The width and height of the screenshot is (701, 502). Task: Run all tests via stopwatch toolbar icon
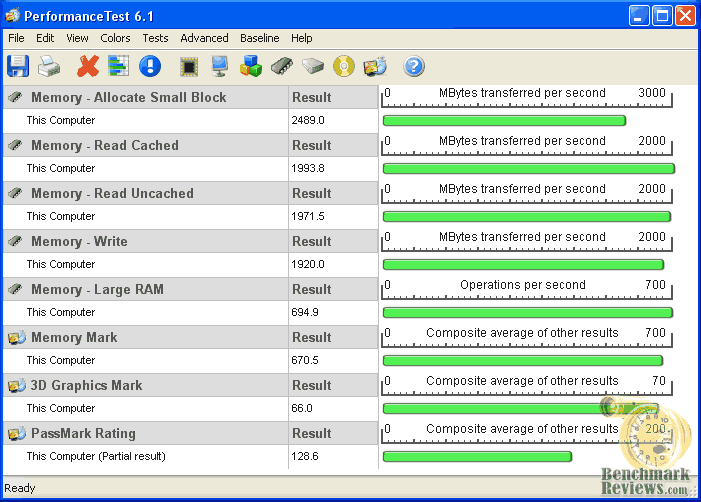(375, 66)
